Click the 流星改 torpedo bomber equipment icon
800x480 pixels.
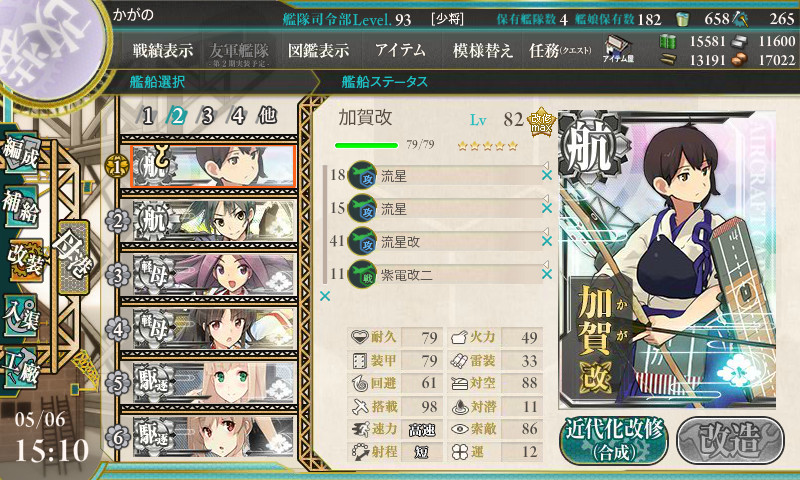[x=362, y=242]
